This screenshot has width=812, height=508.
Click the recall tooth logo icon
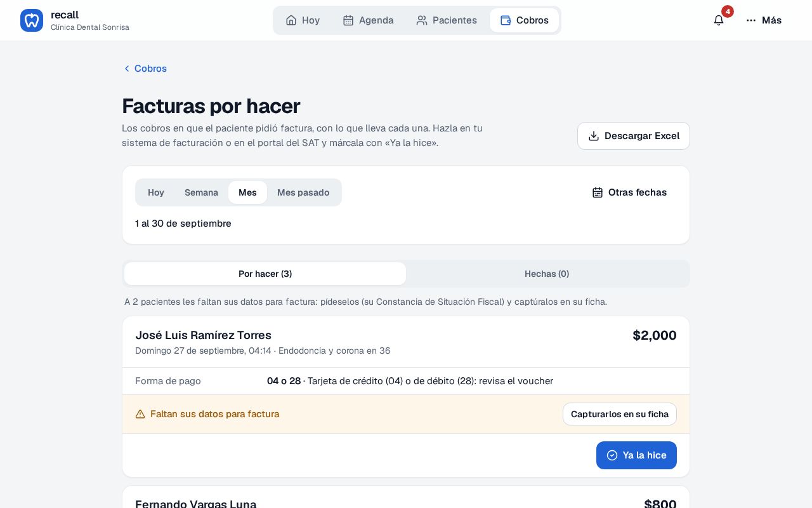point(32,20)
